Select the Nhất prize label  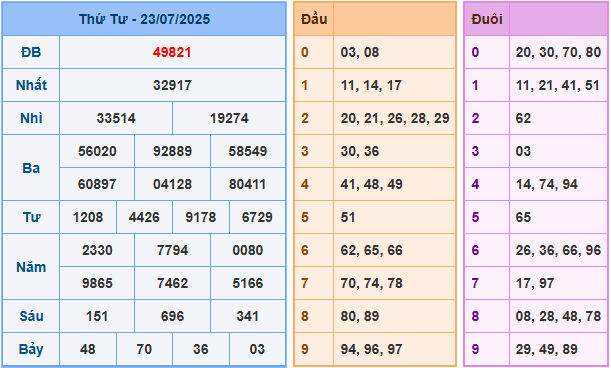pyautogui.click(x=31, y=85)
